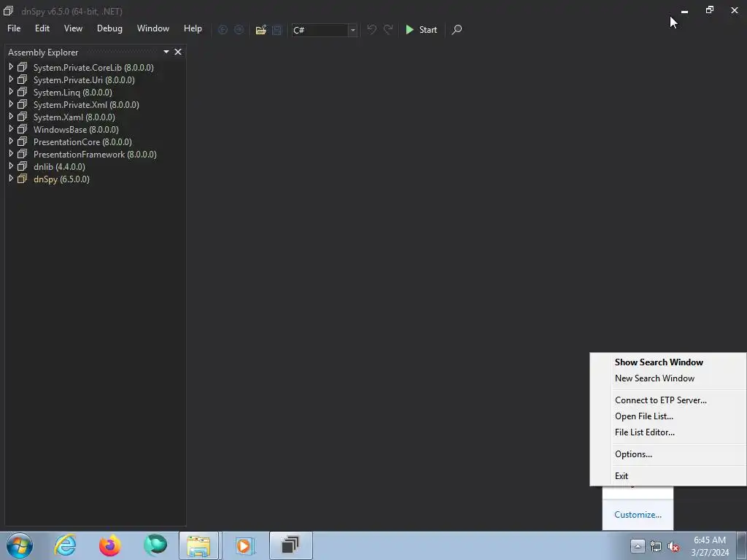Image resolution: width=747 pixels, height=560 pixels.
Task: Close the Assembly Explorer panel
Action: [178, 52]
